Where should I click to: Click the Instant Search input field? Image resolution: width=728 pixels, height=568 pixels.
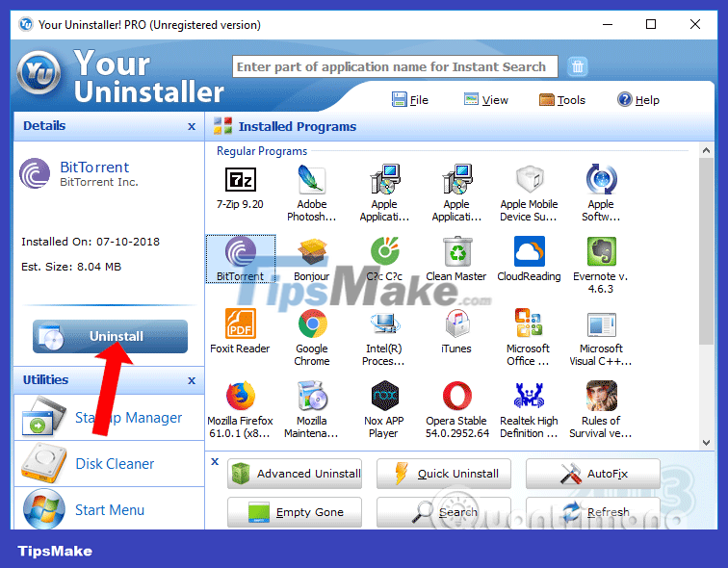[395, 66]
